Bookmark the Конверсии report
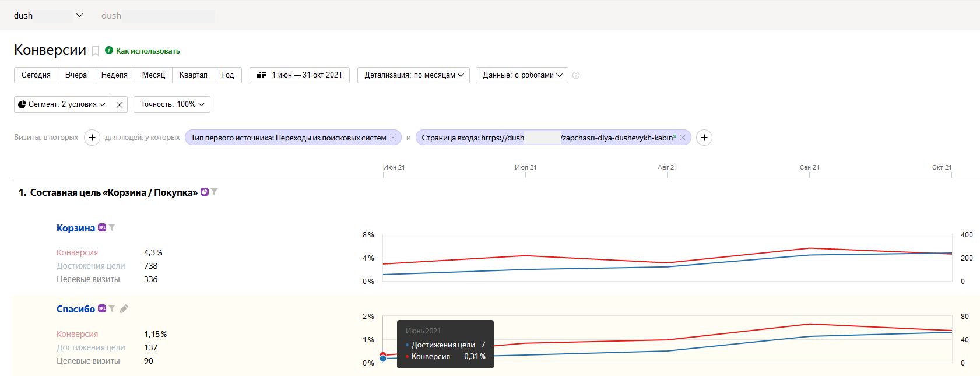The image size is (980, 376). point(96,51)
